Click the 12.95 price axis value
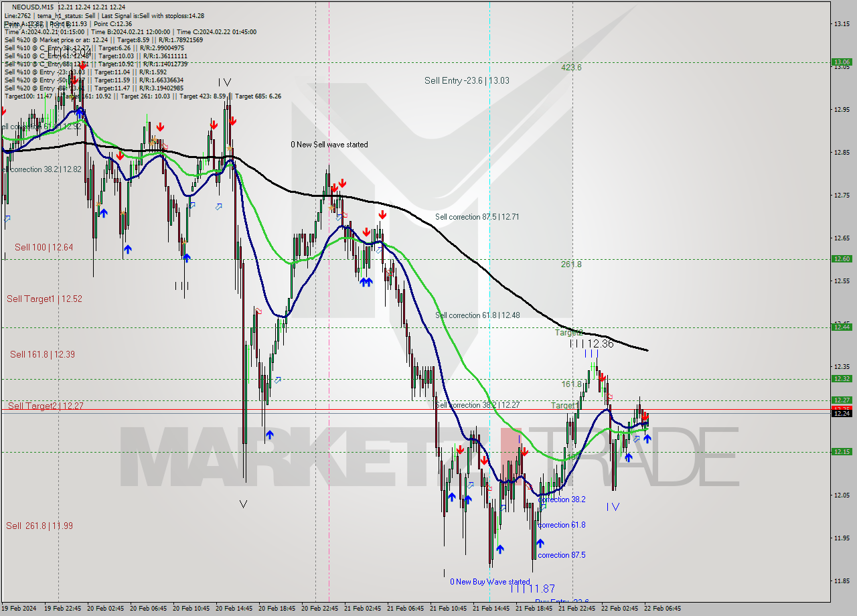857x616 pixels. click(842, 110)
